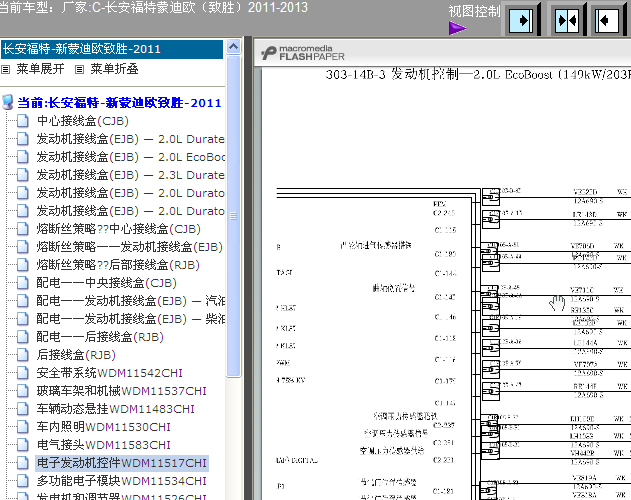Click page icon beside 中心接线盒(CJB)

[x=23, y=121]
